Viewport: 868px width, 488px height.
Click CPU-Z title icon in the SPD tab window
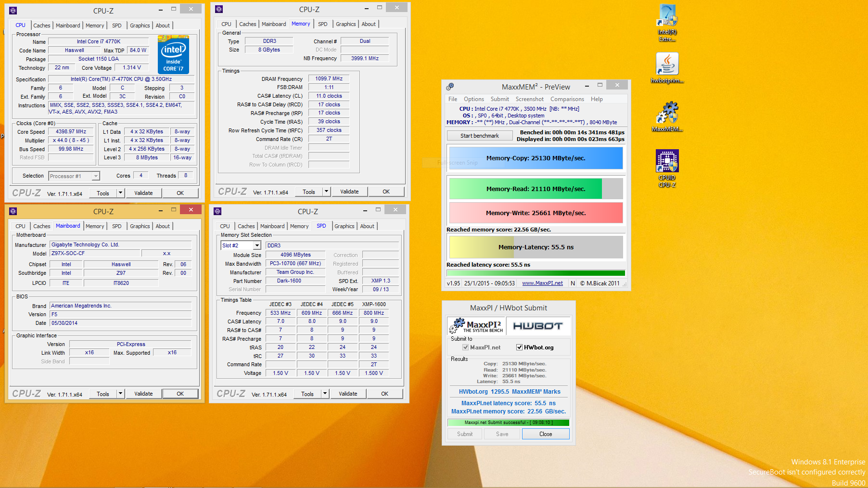pyautogui.click(x=217, y=211)
